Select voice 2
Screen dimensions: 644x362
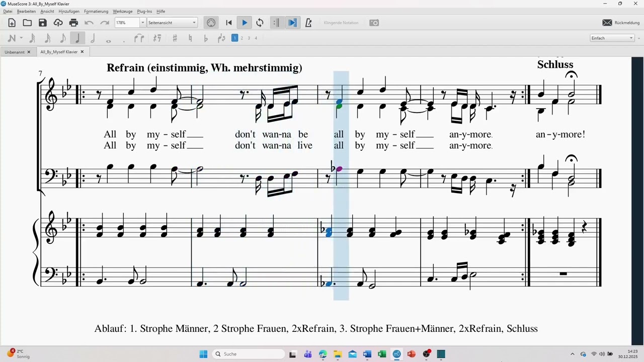[x=242, y=38]
